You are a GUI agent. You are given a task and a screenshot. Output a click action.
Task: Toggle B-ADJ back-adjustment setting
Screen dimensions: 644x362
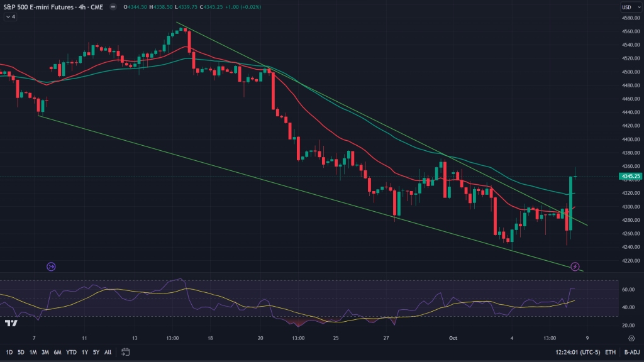631,352
